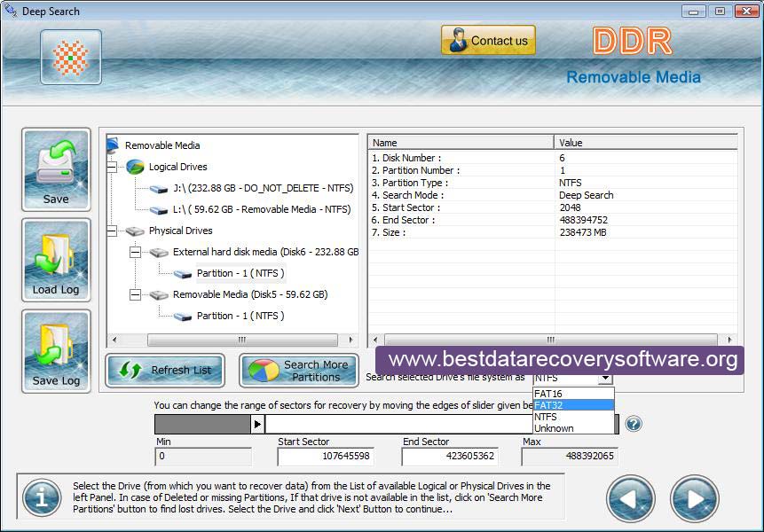Screen dimensions: 764x532
Task: Click the Physical Drives disk icon
Action: coord(135,231)
